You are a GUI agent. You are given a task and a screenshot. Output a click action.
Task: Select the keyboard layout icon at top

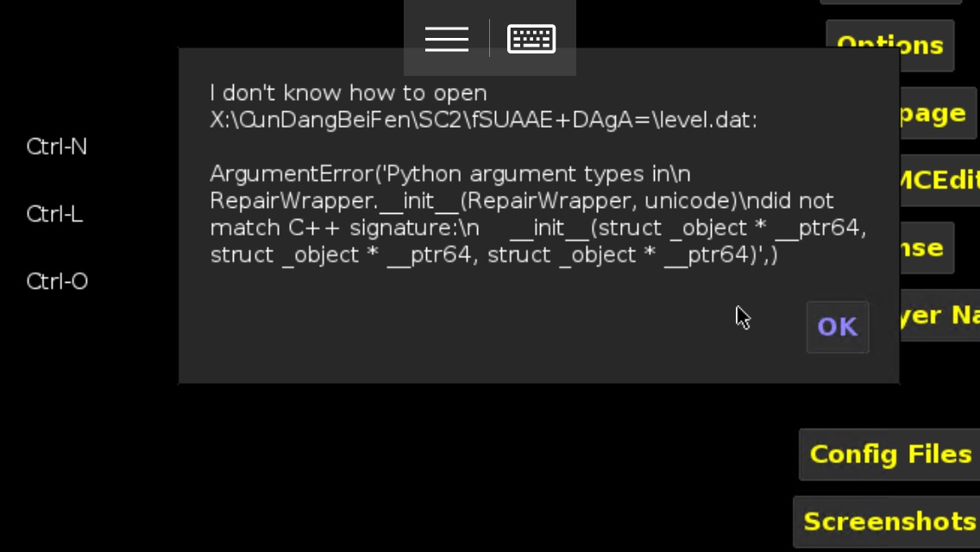(x=531, y=38)
